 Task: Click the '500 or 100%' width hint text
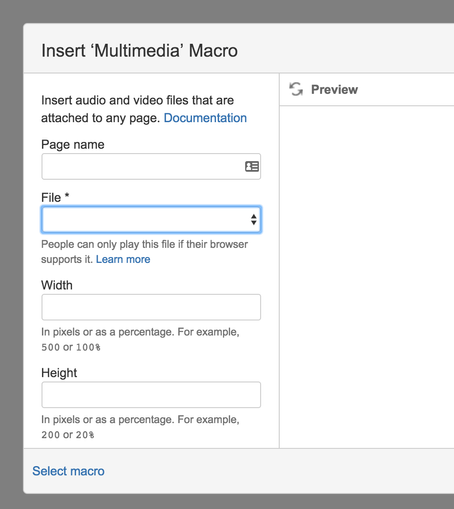71,347
